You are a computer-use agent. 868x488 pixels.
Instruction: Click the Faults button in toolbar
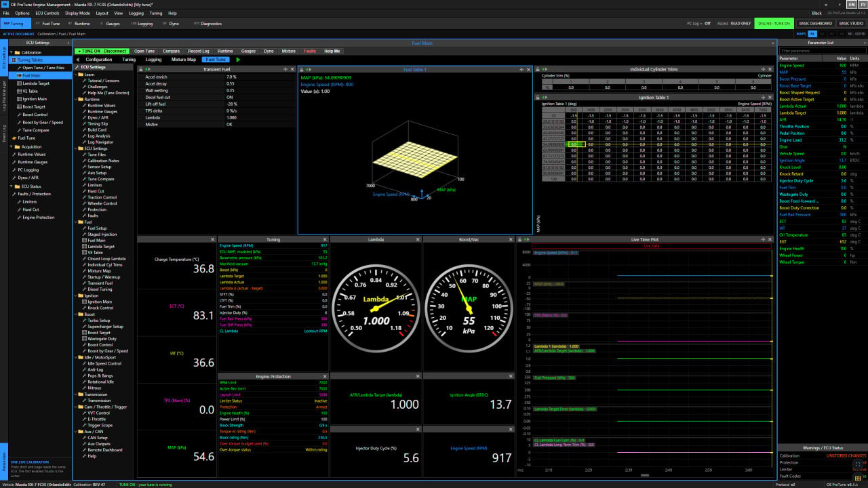coord(310,51)
